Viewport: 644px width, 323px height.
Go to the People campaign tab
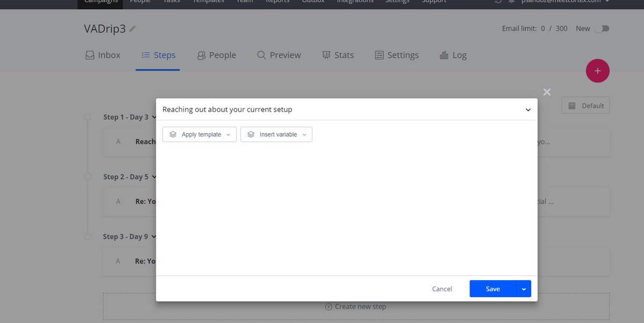[x=216, y=55]
